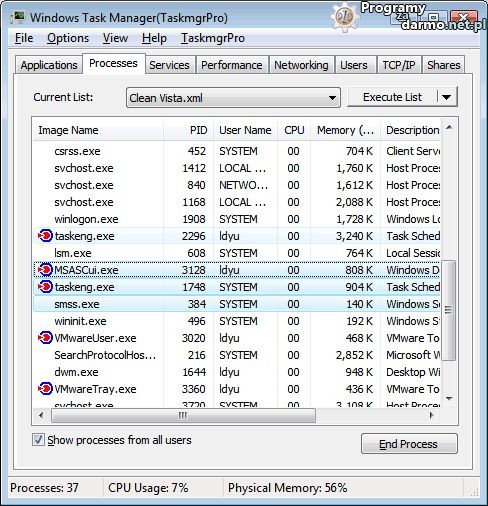The width and height of the screenshot is (488, 506).
Task: Click the Task Manager title bar icon
Action: tap(18, 17)
